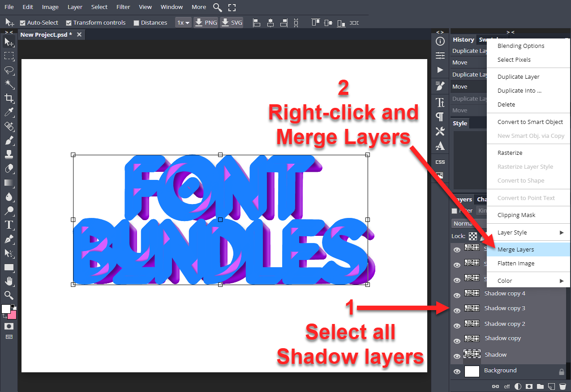
Task: Create new folder in Layers panel
Action: 540,386
